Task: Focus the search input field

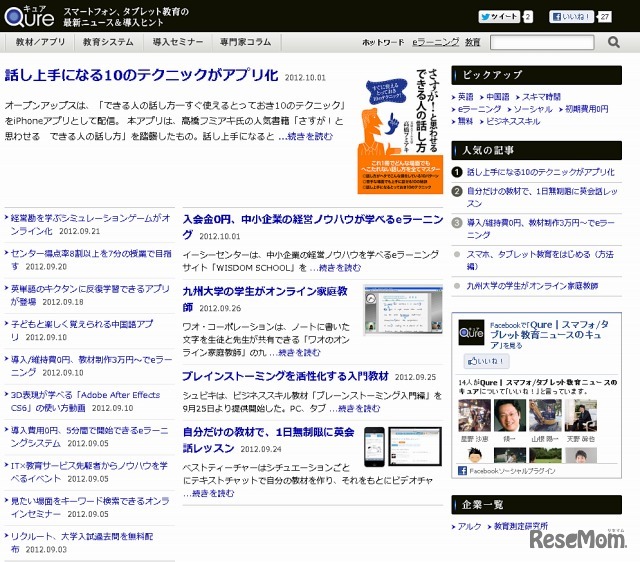Action: click(x=542, y=42)
